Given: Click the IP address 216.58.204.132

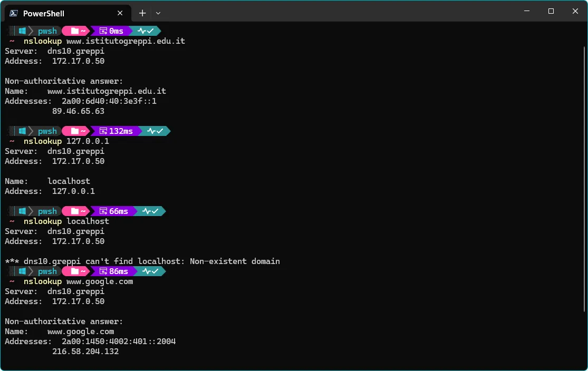Looking at the screenshot, I should coord(85,352).
